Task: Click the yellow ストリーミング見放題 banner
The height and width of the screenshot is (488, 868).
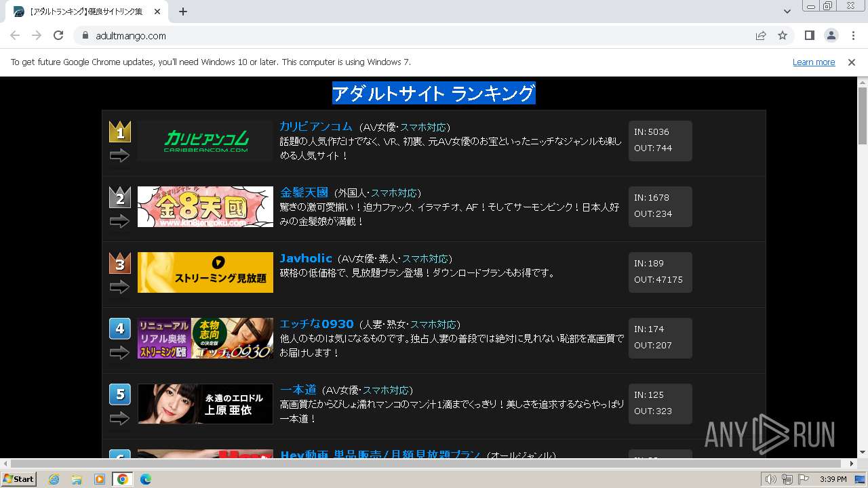Action: [x=205, y=272]
